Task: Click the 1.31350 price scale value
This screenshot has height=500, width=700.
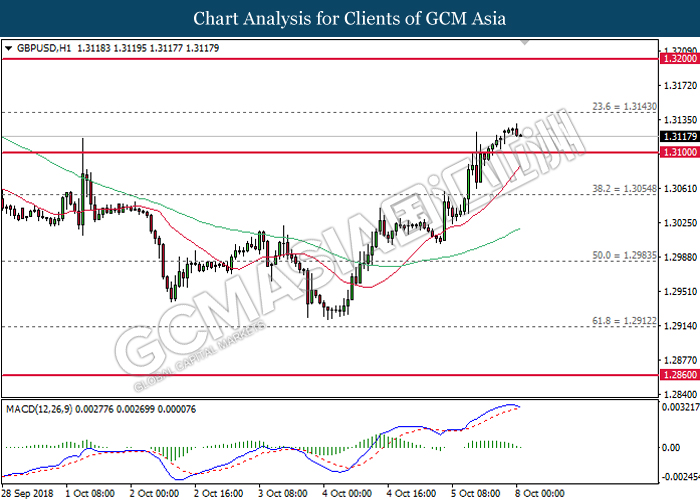Action: 680,120
